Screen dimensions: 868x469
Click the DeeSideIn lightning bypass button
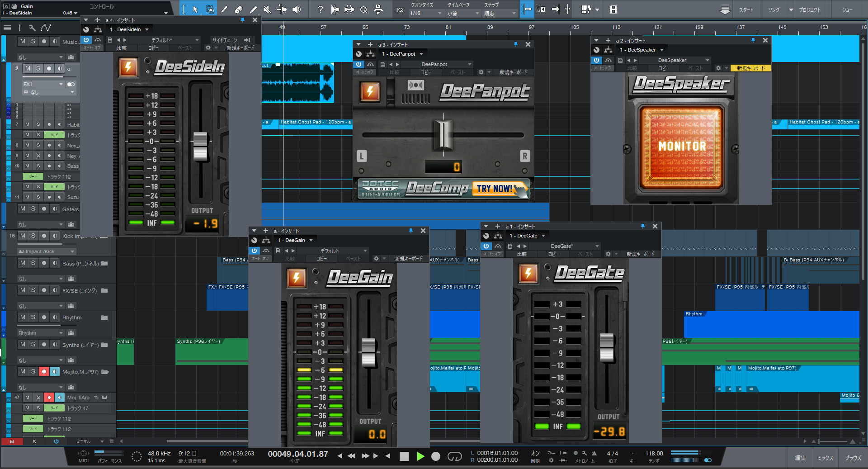(x=128, y=67)
